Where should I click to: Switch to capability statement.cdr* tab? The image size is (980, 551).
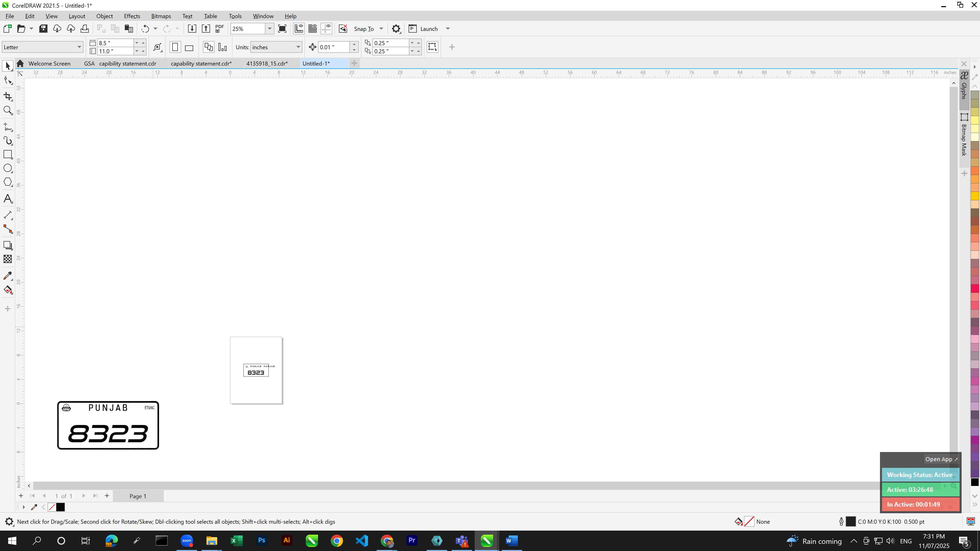tap(201, 64)
